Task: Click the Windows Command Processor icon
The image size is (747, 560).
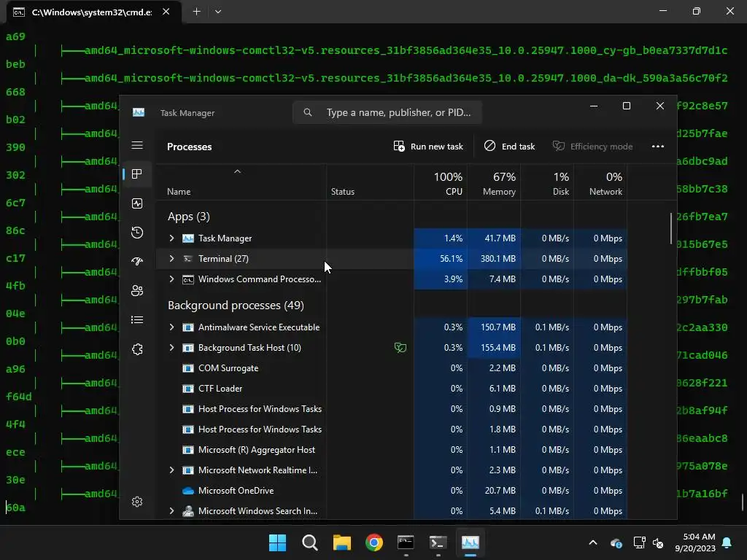Action: (x=188, y=279)
